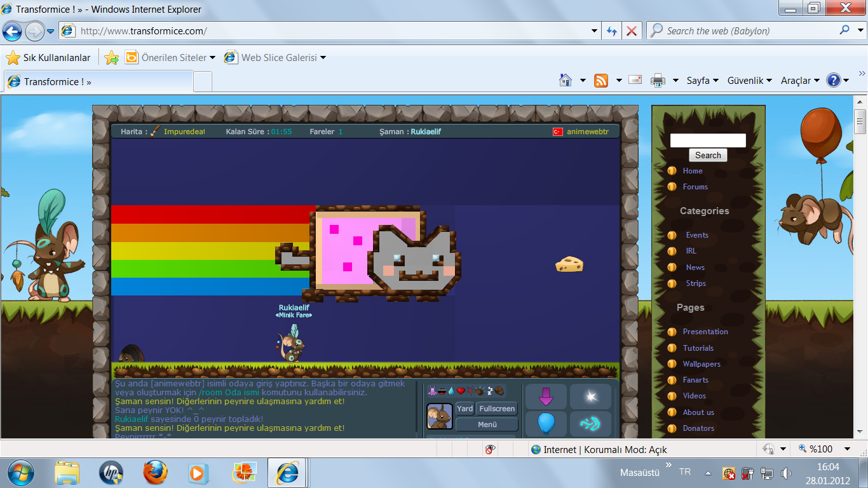This screenshot has width=868, height=488.
Task: Select the clapping hands emote icon
Action: [x=480, y=390]
